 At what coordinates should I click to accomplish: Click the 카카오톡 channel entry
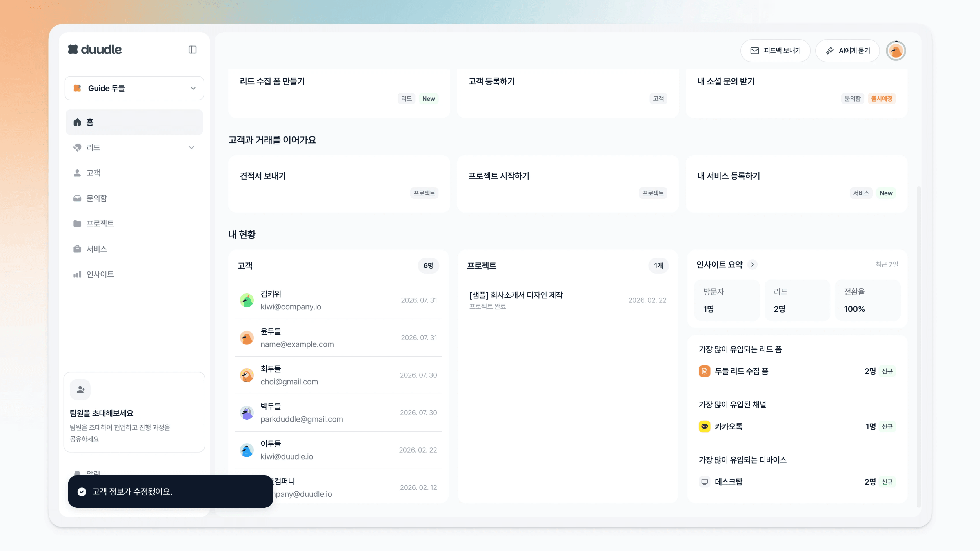tap(797, 427)
